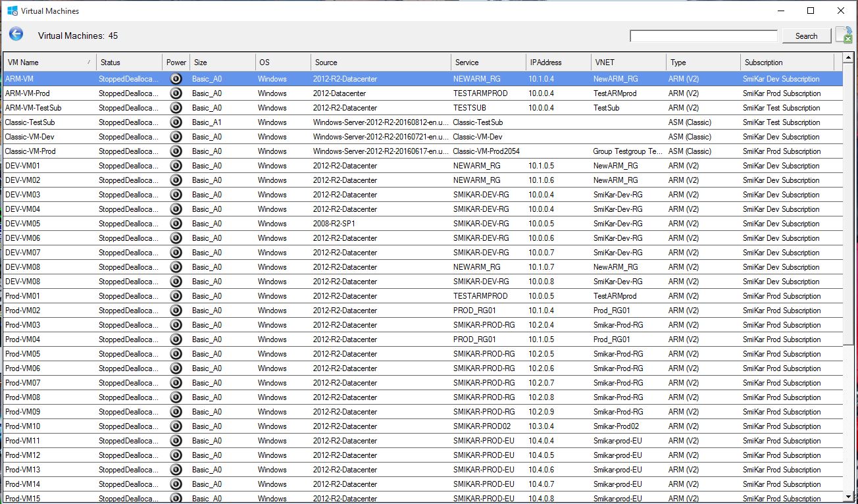Screen dimensions: 858x504
Task: Export the VM list to Excel
Action: [844, 36]
